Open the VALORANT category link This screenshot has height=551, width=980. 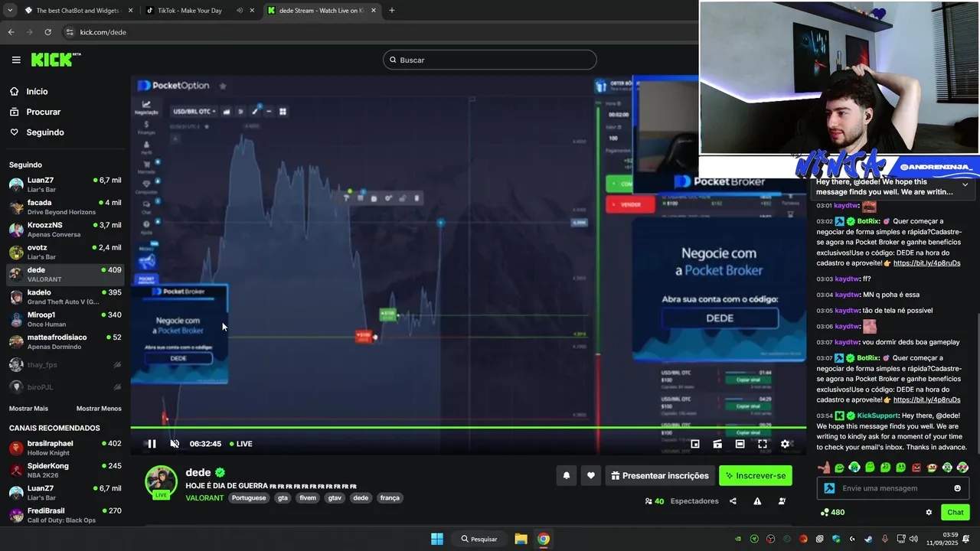(x=204, y=497)
